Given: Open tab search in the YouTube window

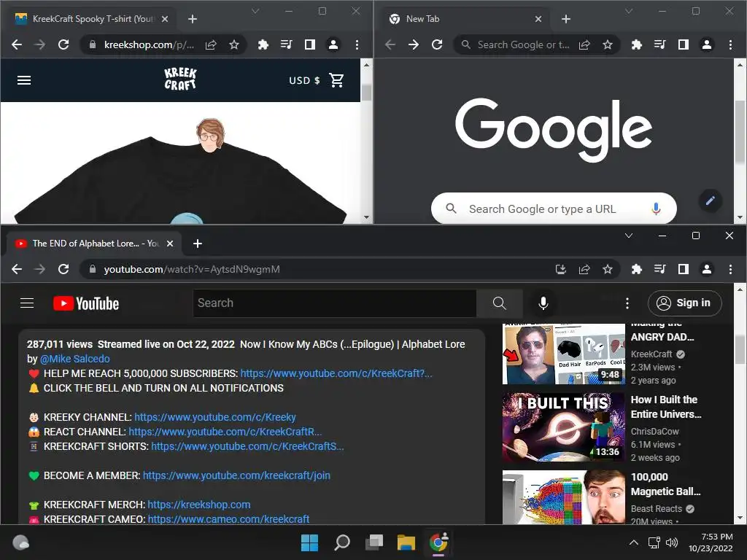Looking at the screenshot, I should coord(629,236).
